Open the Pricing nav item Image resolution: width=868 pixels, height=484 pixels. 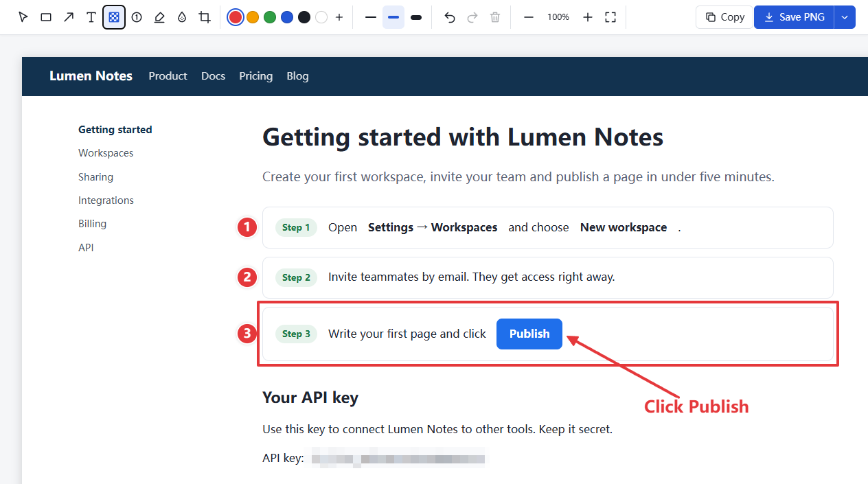click(x=255, y=76)
